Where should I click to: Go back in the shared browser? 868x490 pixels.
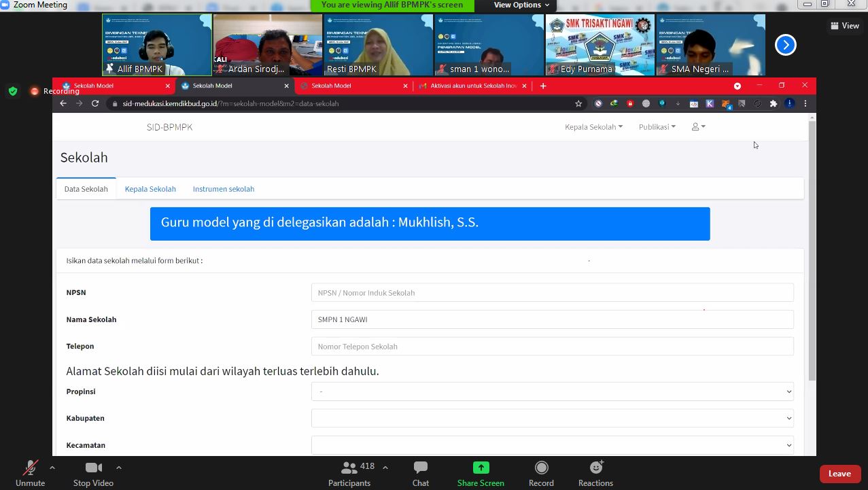[x=63, y=103]
